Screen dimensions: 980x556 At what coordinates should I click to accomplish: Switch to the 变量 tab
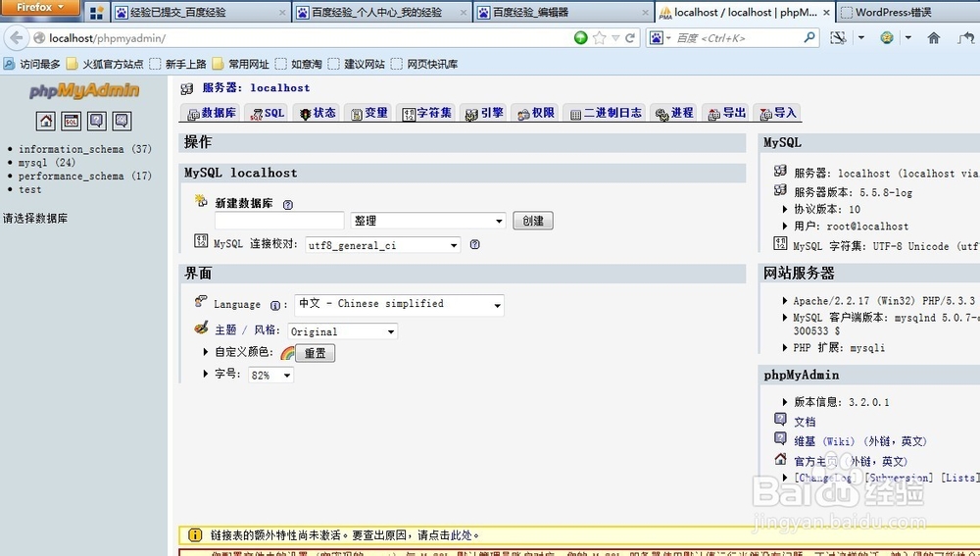[368, 113]
